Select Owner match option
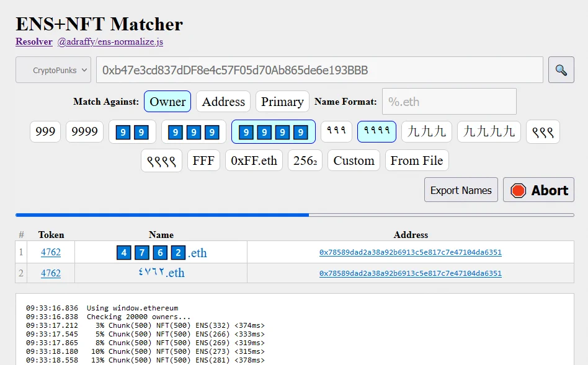The width and height of the screenshot is (588, 365). (x=167, y=101)
